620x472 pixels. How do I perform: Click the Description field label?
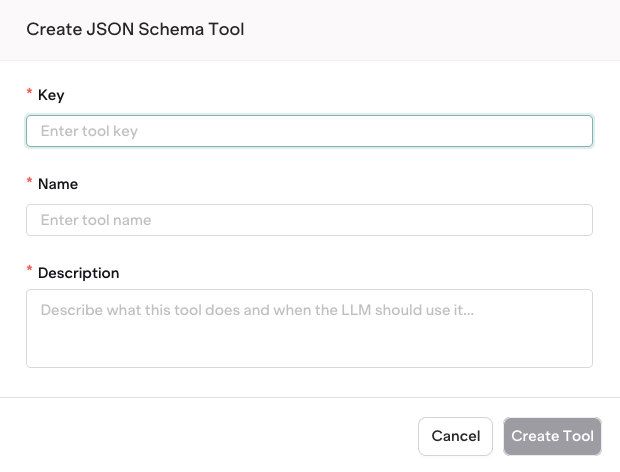78,273
